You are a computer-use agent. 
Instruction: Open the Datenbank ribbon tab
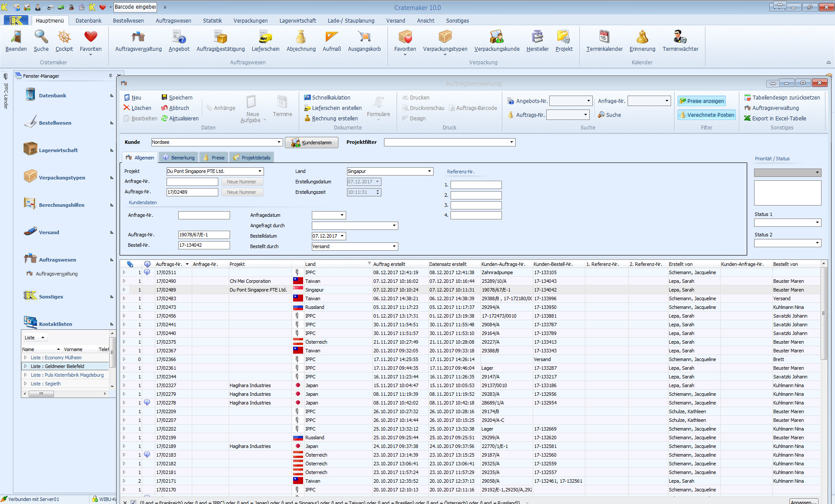click(88, 20)
